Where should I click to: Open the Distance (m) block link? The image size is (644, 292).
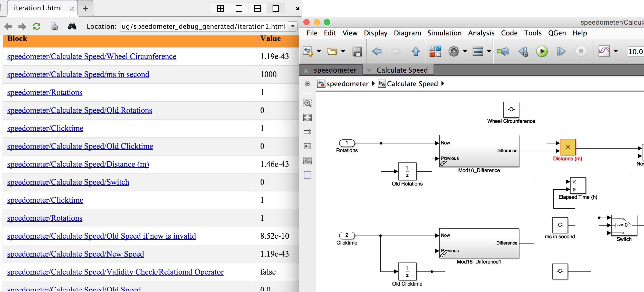78,164
